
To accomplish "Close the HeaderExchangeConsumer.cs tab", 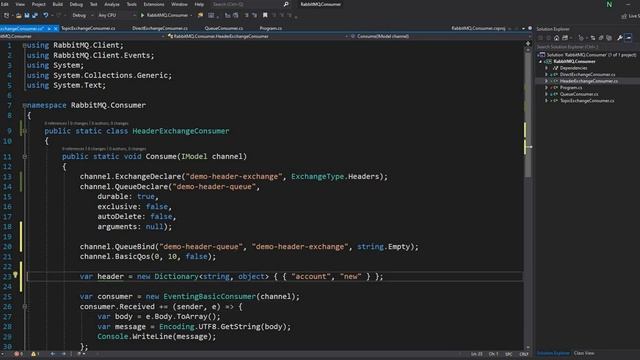I will pyautogui.click(x=56, y=29).
